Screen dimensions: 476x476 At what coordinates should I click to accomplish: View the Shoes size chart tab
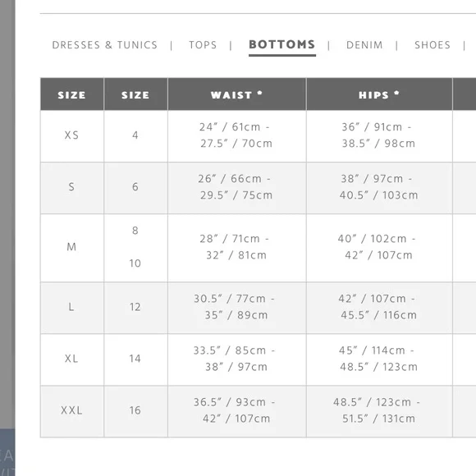coord(433,45)
